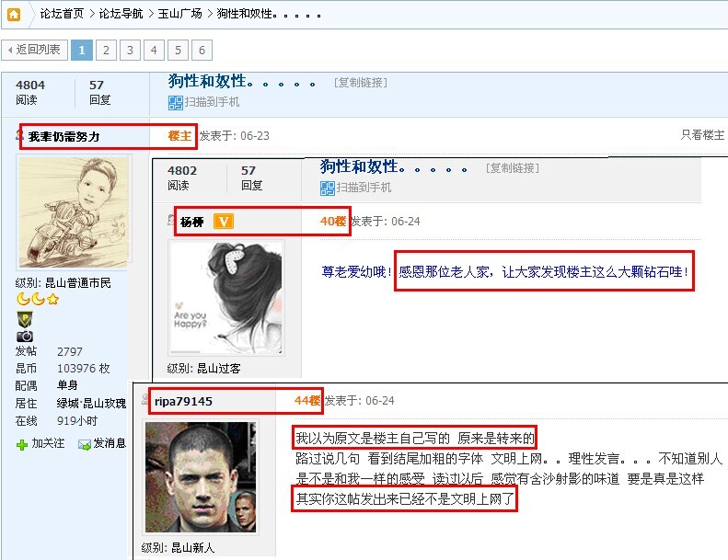
Task: Open 论坛首页 breadcrumb link
Action: [x=62, y=14]
